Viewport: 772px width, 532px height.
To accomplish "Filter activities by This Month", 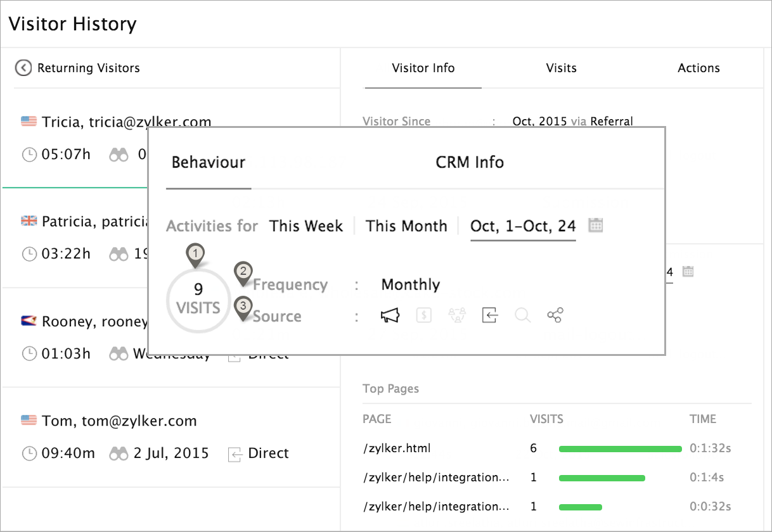I will (406, 226).
